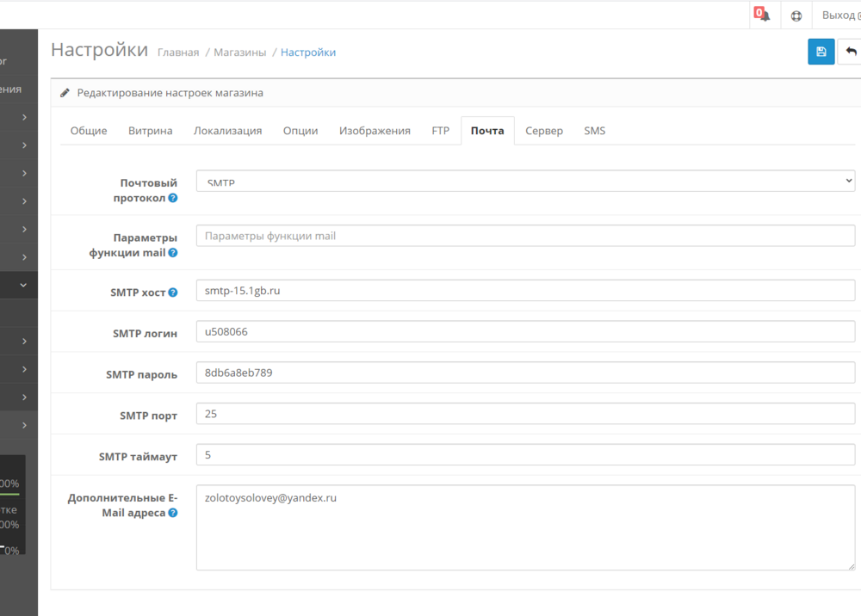Viewport: 861px width, 616px height.
Task: Switch to the Локализация tab
Action: [x=227, y=131]
